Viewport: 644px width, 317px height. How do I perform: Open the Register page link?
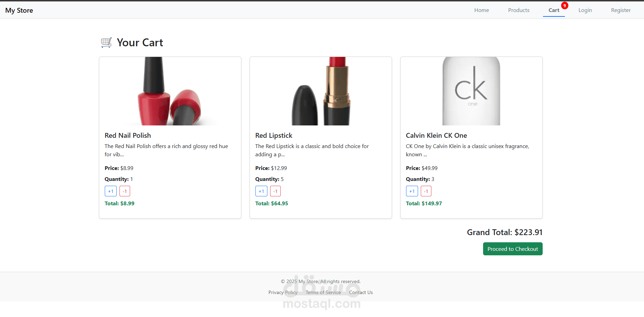(621, 10)
